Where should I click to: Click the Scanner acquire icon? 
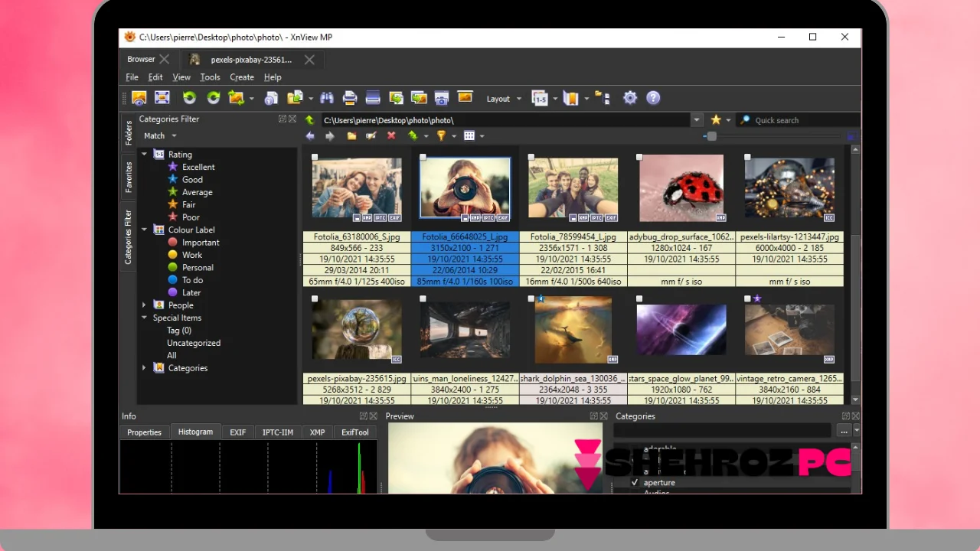pos(373,98)
